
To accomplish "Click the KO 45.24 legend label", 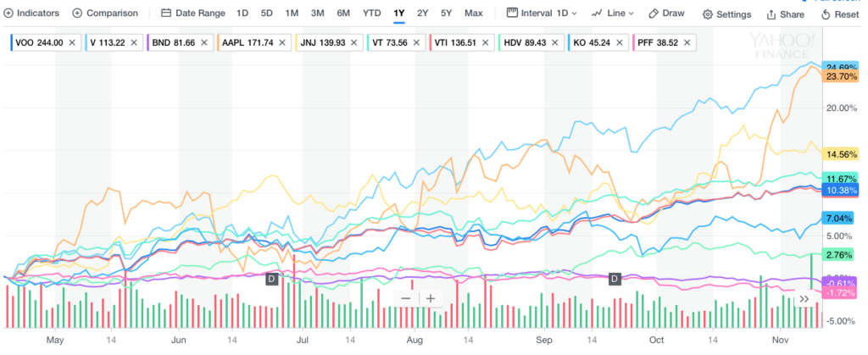I will [592, 42].
